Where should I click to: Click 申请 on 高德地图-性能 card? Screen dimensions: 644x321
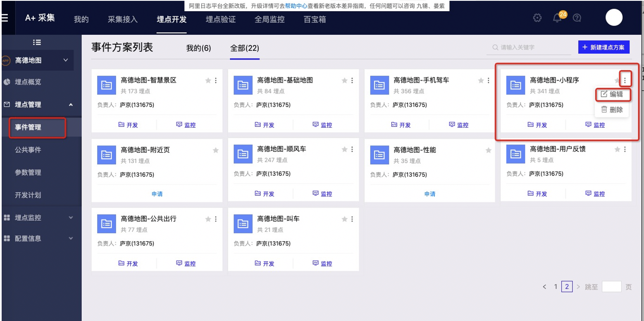coord(430,194)
